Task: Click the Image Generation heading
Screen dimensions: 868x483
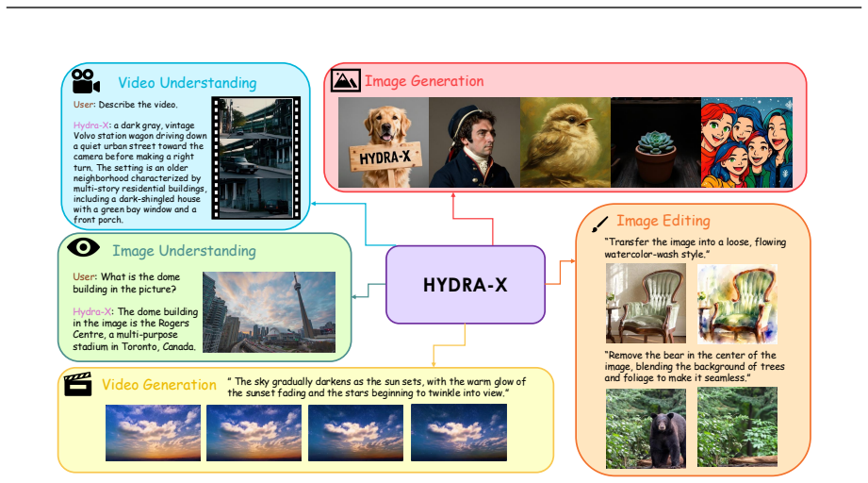Action: click(x=424, y=81)
